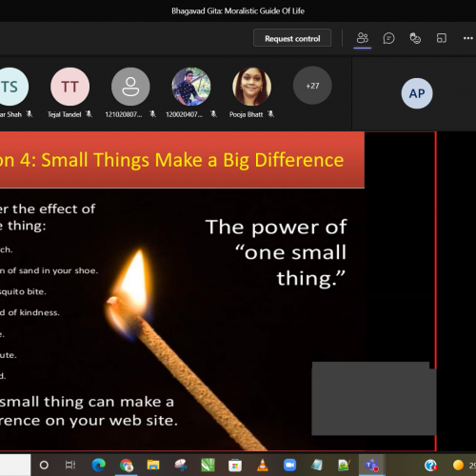Image resolution: width=476 pixels, height=476 pixels.
Task: Open the Notepad++ taskbar icon
Action: click(x=344, y=466)
